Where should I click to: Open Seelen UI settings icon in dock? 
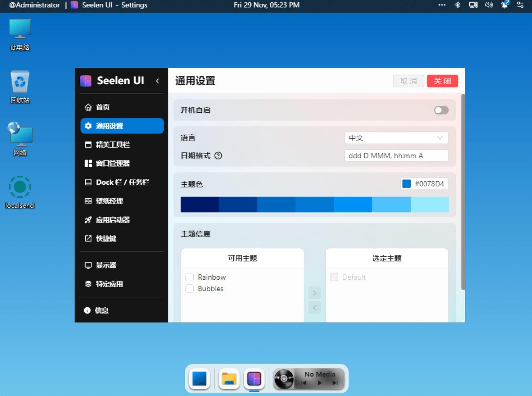coord(254,379)
